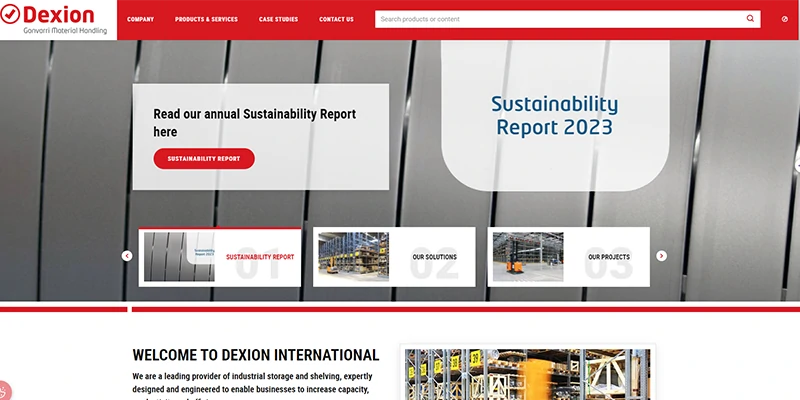Focus the search products or content field

(560, 19)
